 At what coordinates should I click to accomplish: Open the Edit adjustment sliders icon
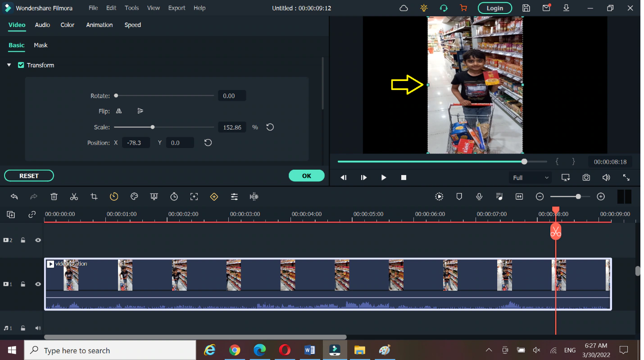pyautogui.click(x=234, y=197)
